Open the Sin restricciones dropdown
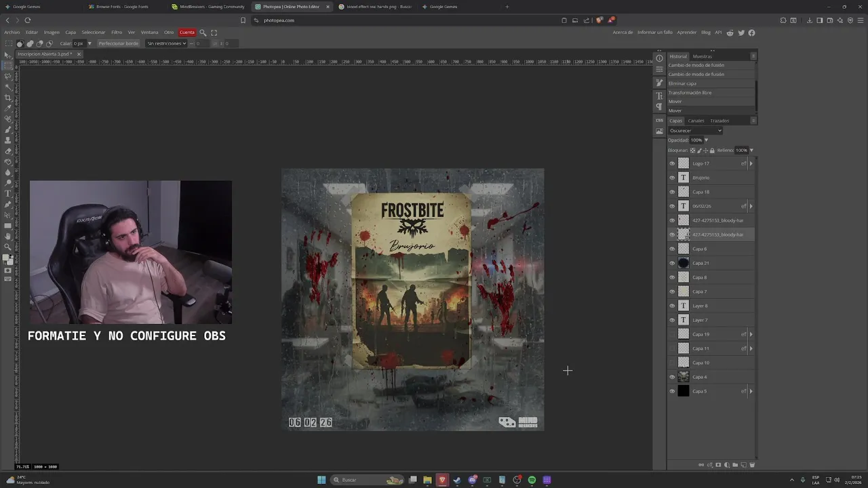This screenshot has width=868, height=488. click(166, 43)
